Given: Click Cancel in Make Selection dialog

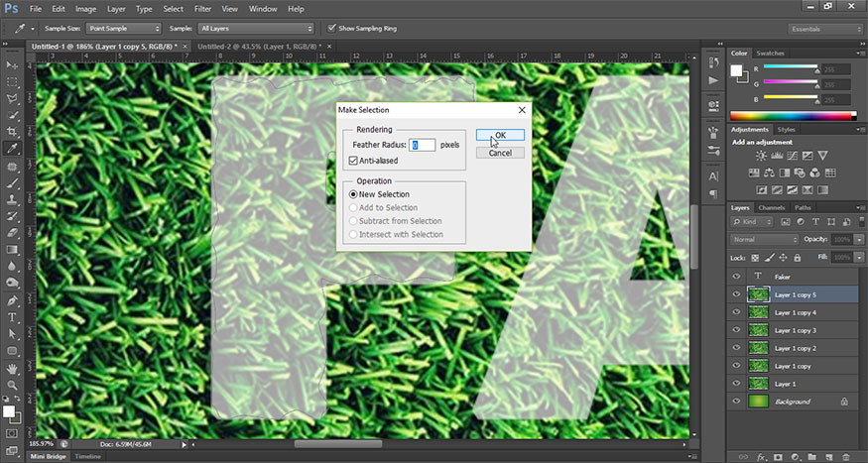Looking at the screenshot, I should [x=500, y=153].
